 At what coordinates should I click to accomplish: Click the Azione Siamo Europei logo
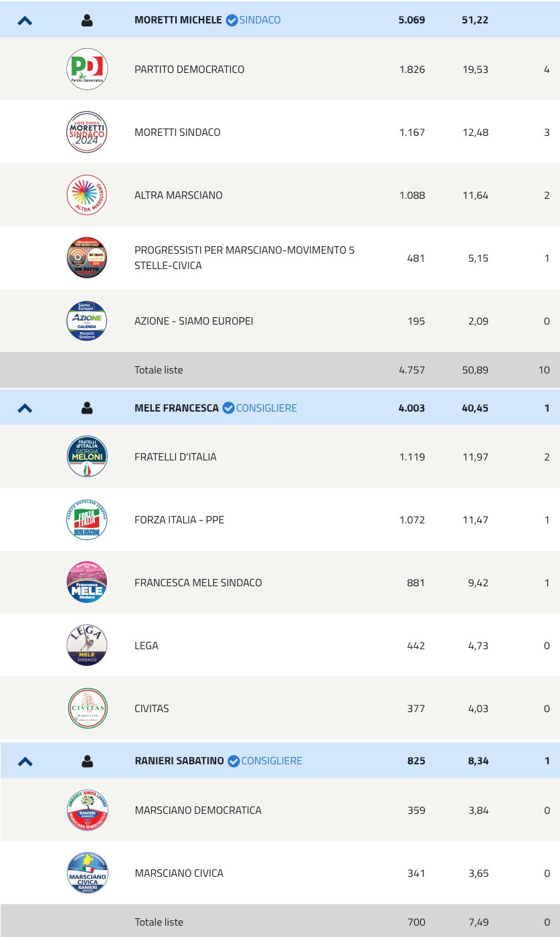point(87,321)
